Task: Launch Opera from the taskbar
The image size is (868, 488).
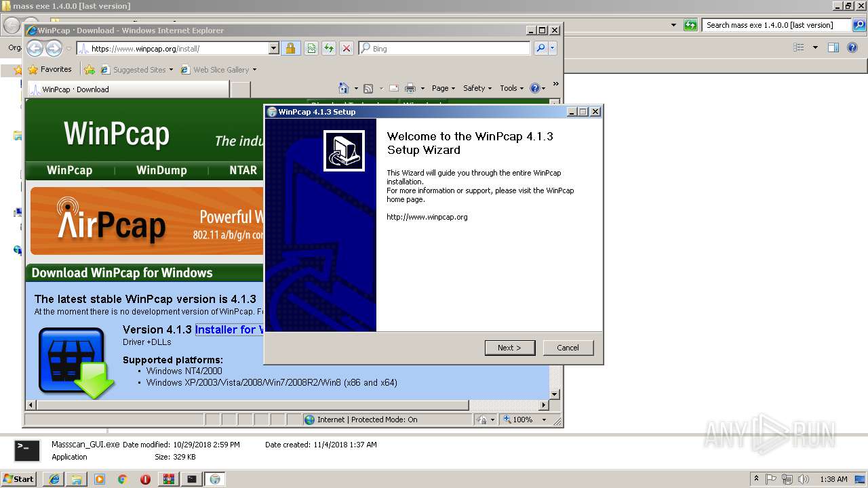Action: pos(145,479)
